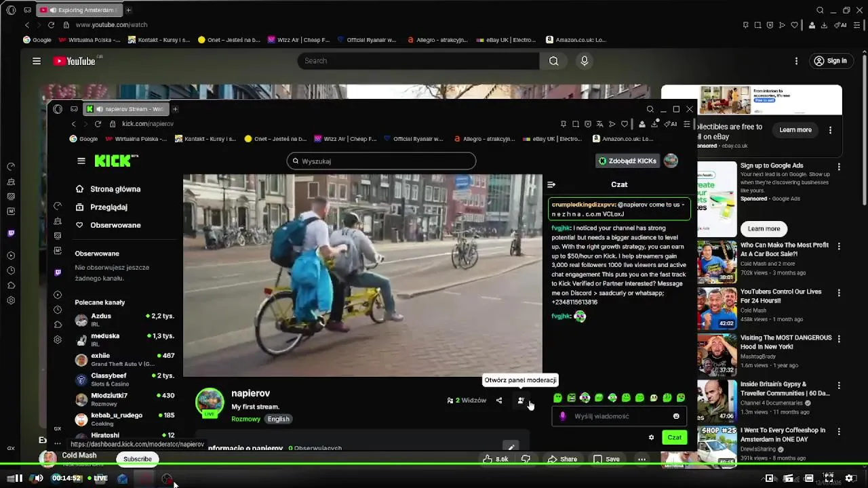868x488 pixels.
Task: Collapse the Kick chat panel arrow
Action: click(551, 184)
